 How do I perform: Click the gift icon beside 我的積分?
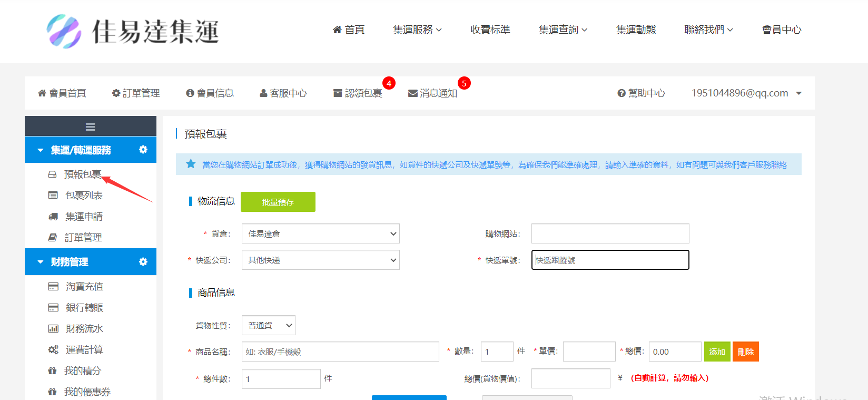click(52, 370)
